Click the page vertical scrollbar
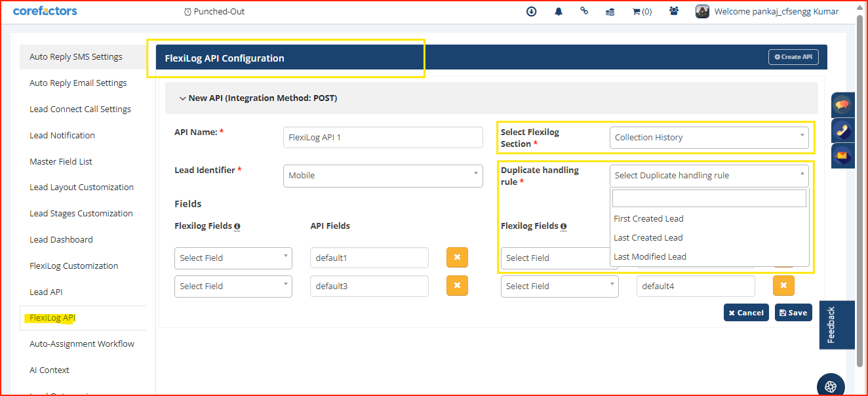Screen dimensions: 868x396 [x=860, y=190]
